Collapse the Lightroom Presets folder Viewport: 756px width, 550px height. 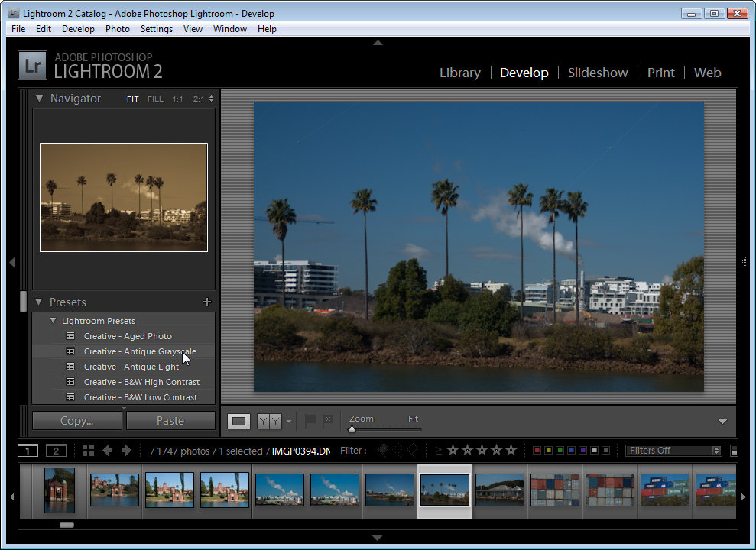tap(53, 320)
